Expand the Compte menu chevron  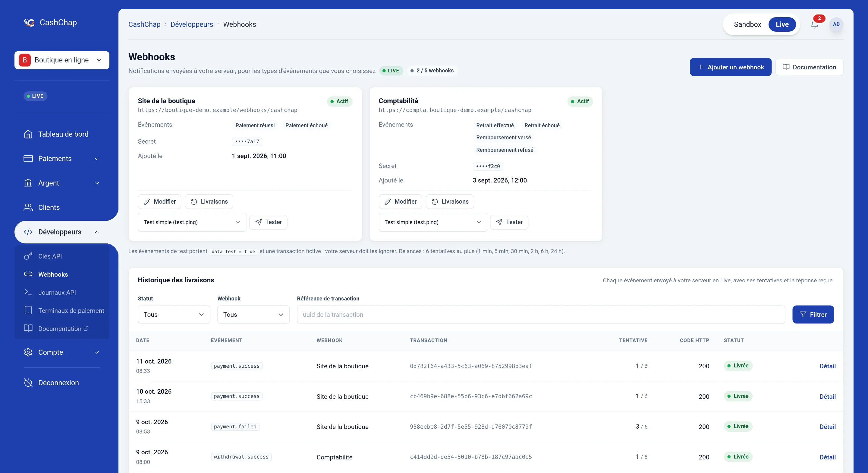pos(97,353)
